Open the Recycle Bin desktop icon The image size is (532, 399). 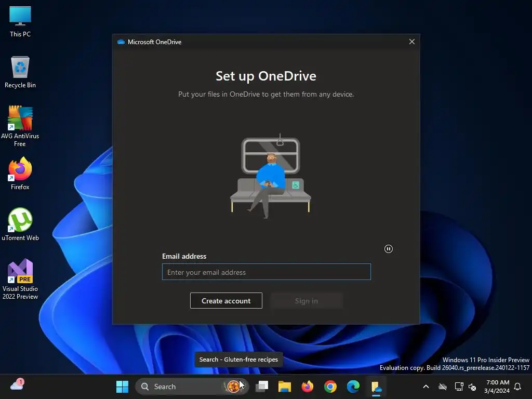point(20,72)
